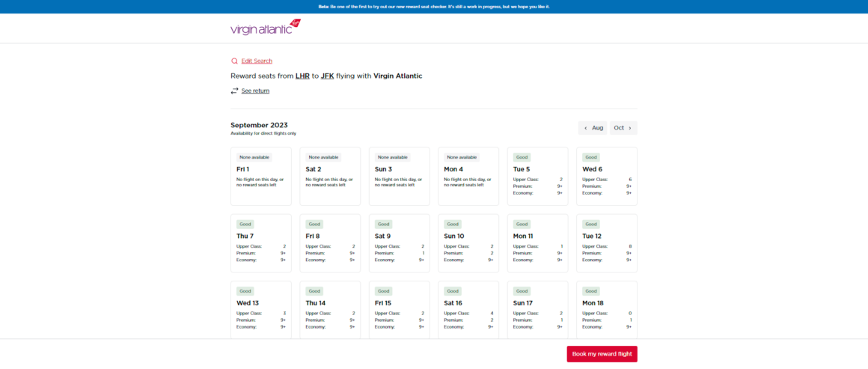Select the Mon 11 date card
Viewport: 868px width, 369px height.
point(537,243)
